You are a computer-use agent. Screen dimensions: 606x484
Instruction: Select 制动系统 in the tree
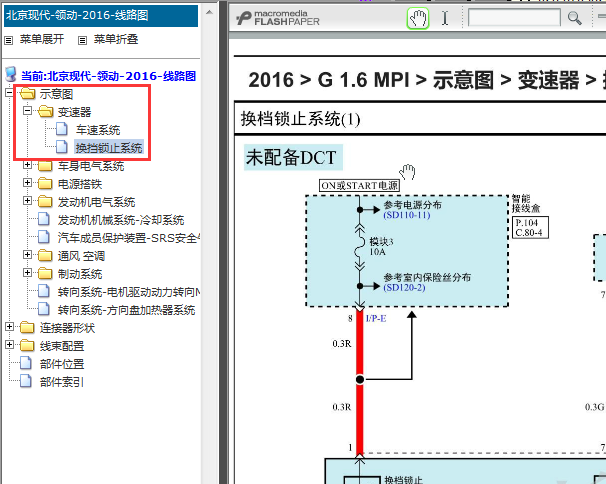(80, 274)
